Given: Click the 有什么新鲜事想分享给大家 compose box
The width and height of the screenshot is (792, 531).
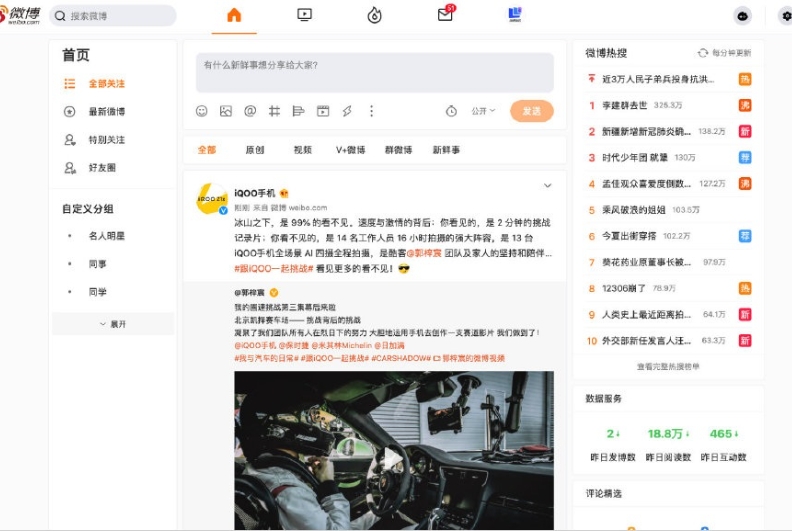Looking at the screenshot, I should coord(375,73).
